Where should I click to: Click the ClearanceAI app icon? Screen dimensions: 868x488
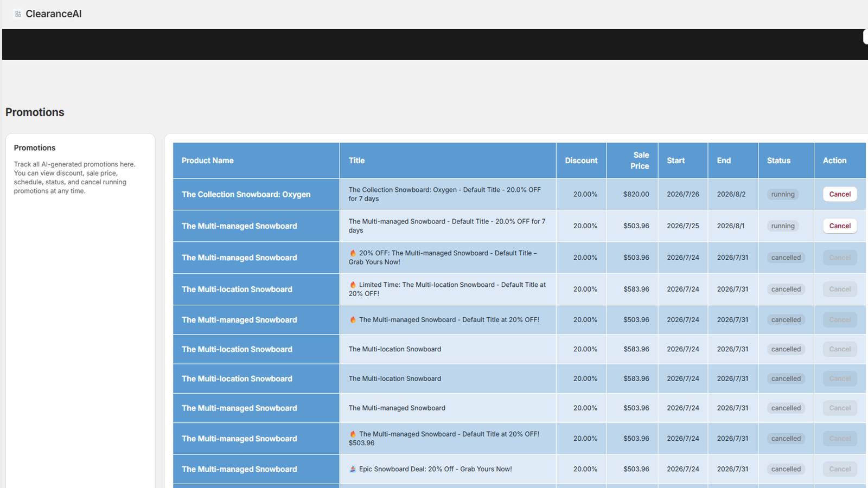[x=18, y=14]
